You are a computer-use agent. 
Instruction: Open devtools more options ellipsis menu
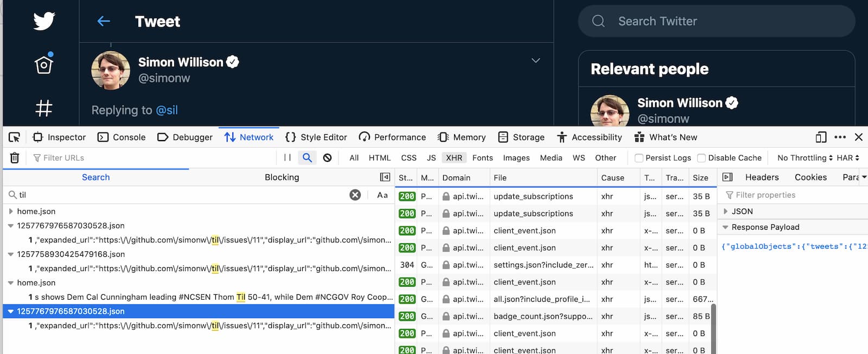840,137
